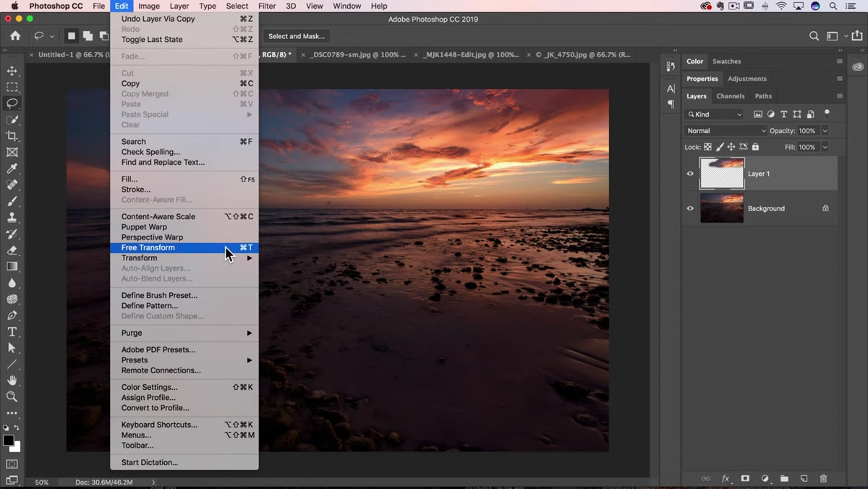Select the Eyedropper tool
Image resolution: width=868 pixels, height=489 pixels.
pos(12,169)
